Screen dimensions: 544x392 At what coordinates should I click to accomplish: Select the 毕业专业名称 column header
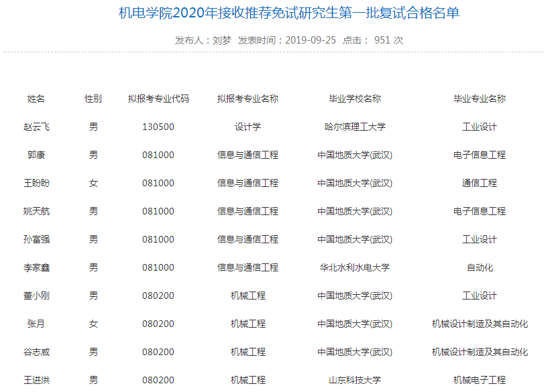[x=480, y=99]
